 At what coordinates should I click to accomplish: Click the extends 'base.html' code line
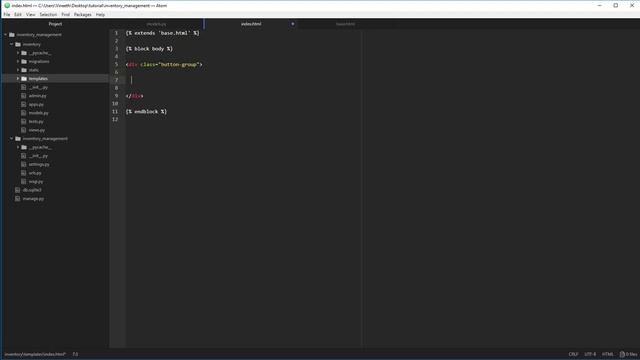tap(162, 33)
